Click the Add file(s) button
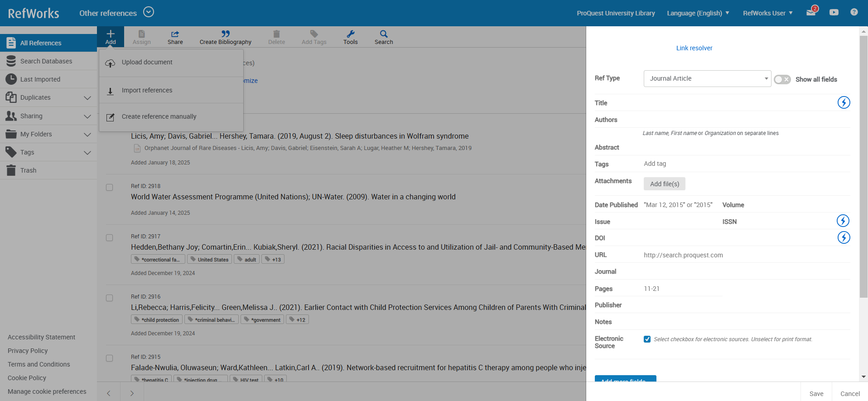868x401 pixels. [x=665, y=184]
